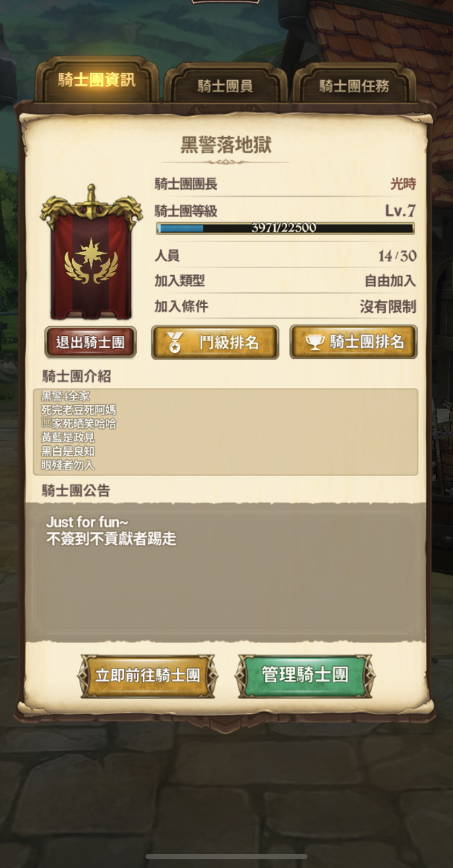Click the medal icon on 鬥級排名
The width and height of the screenshot is (453, 868).
point(175,343)
